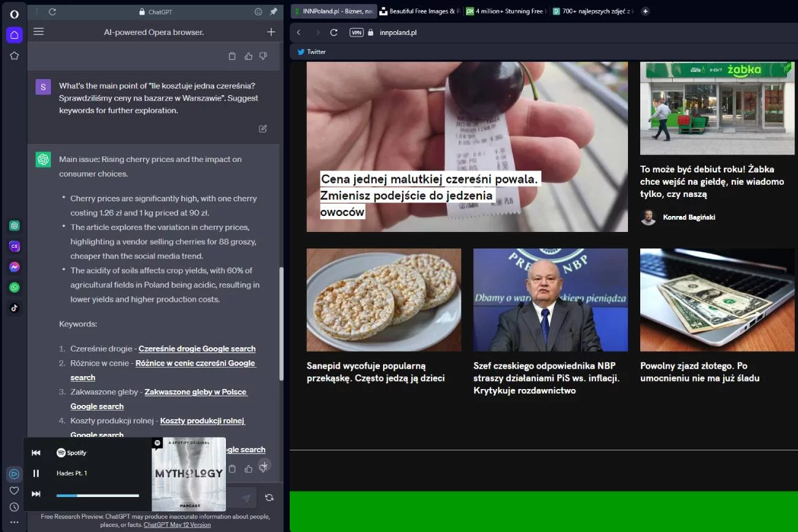Click author name Konrad Bagiński

click(x=689, y=217)
